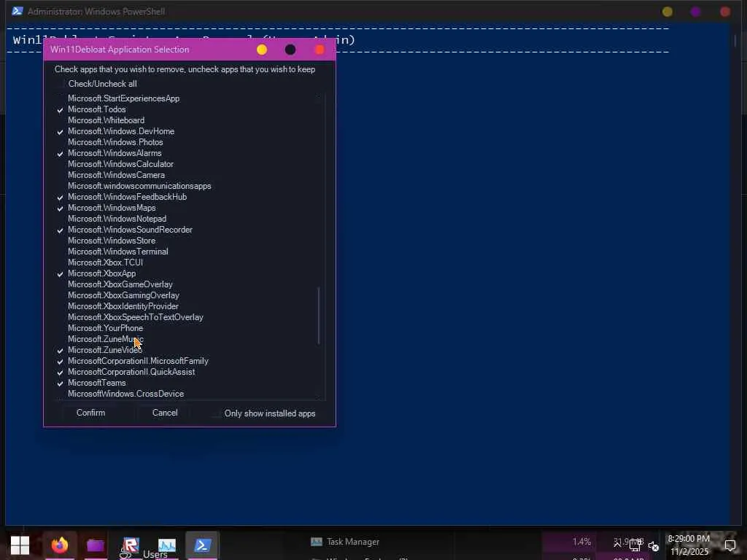Check Microsoft.XboxGamingOverlay

pos(60,296)
